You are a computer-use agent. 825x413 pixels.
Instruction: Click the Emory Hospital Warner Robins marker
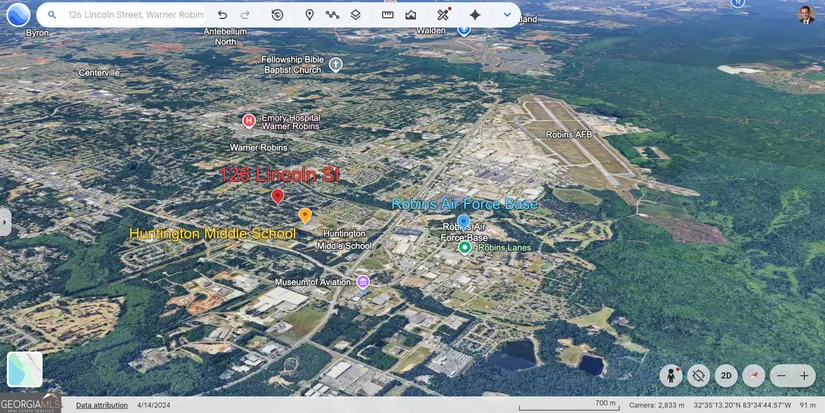tap(249, 121)
